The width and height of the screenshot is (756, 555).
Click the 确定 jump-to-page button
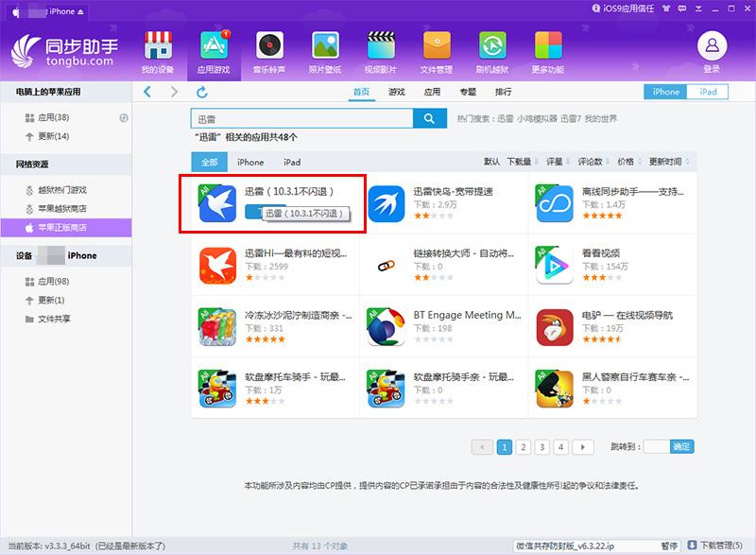pyautogui.click(x=681, y=446)
